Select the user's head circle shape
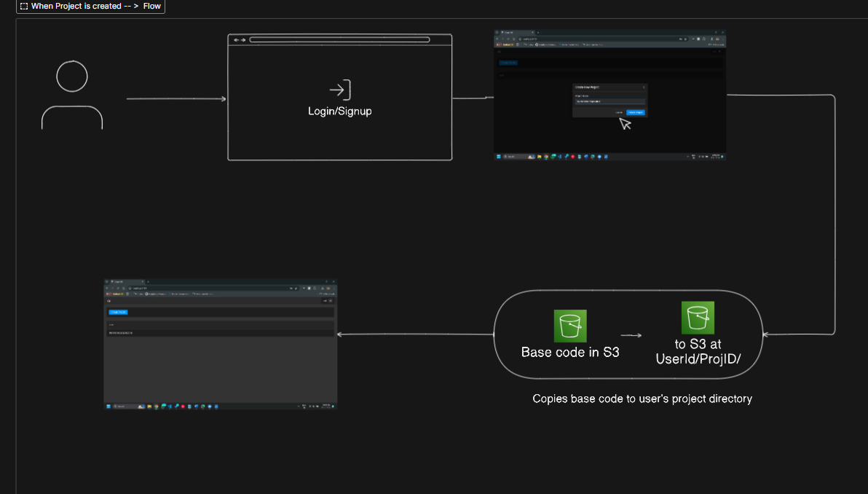868x494 pixels. (x=72, y=76)
